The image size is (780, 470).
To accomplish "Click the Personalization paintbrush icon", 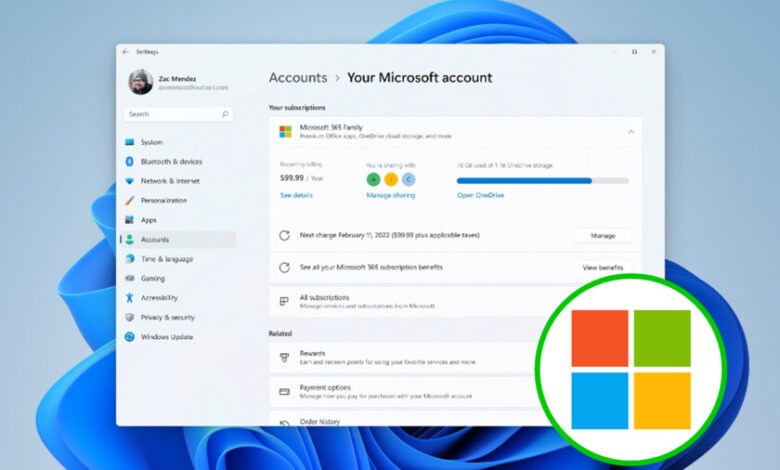I will pyautogui.click(x=129, y=200).
